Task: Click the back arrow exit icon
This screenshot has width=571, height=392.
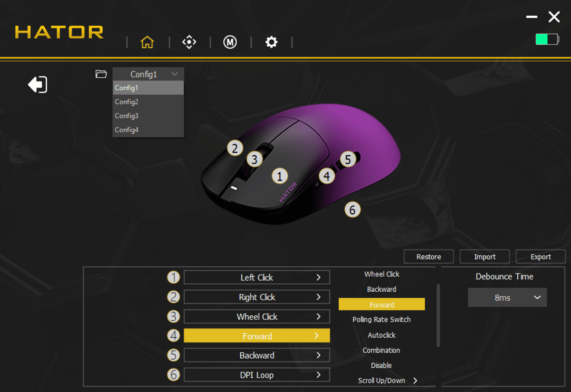Action: pyautogui.click(x=38, y=85)
